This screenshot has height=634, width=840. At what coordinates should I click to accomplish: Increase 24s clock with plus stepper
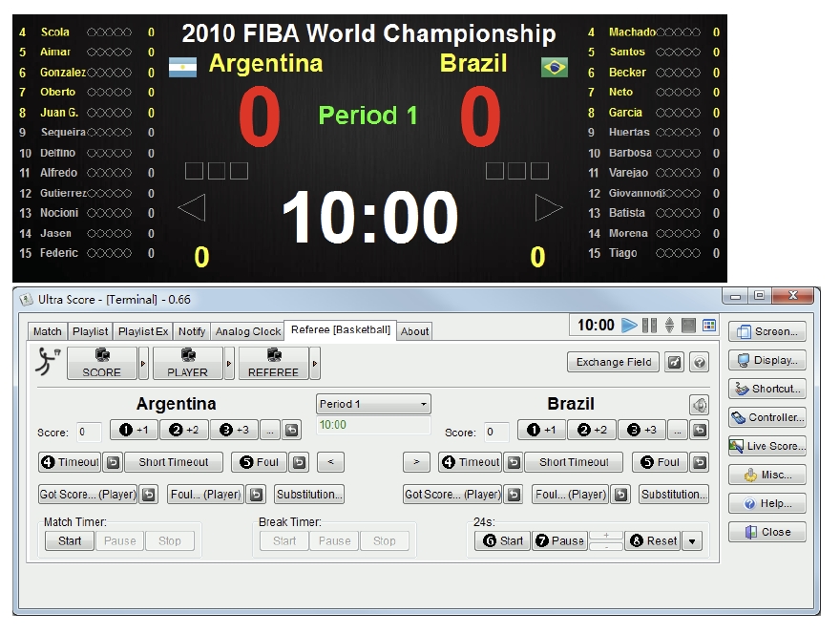tap(606, 536)
